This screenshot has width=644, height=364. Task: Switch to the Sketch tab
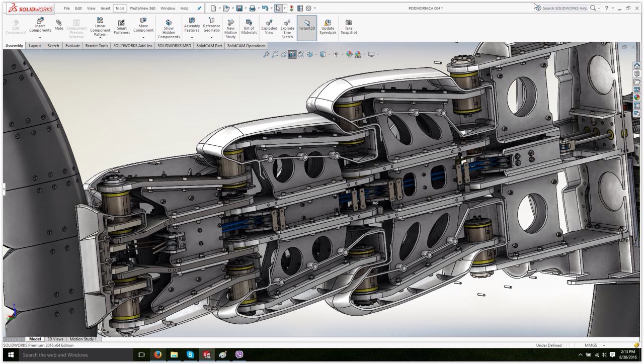(x=53, y=46)
